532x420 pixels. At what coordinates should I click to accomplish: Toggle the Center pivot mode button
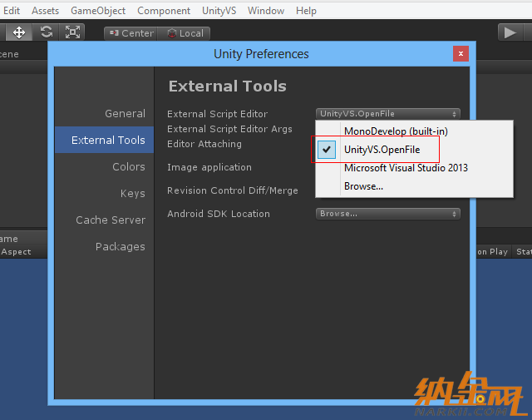131,33
